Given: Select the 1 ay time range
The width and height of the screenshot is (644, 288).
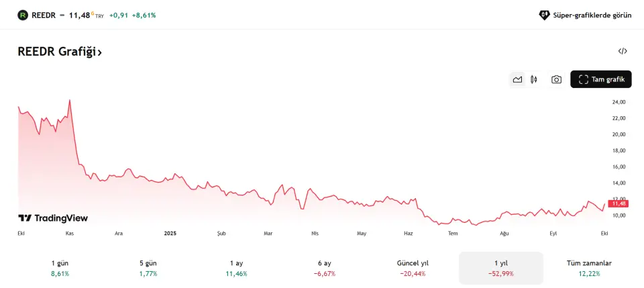Looking at the screenshot, I should 236,268.
